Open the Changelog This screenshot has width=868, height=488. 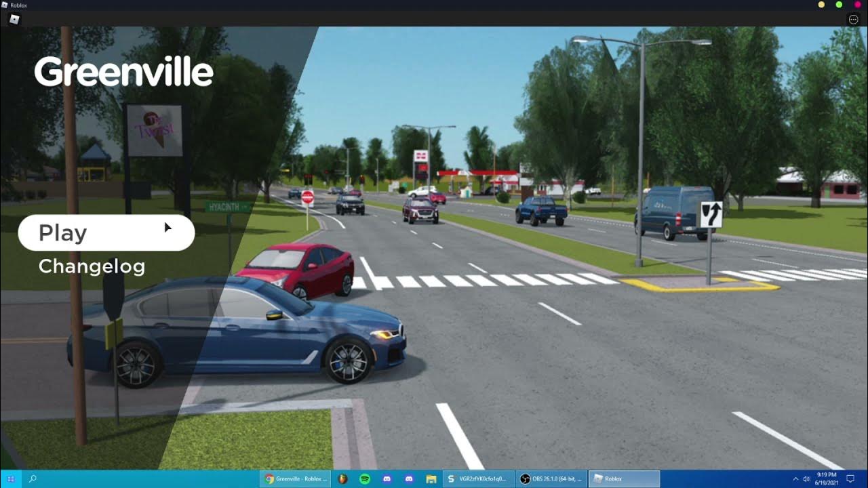[x=92, y=266]
